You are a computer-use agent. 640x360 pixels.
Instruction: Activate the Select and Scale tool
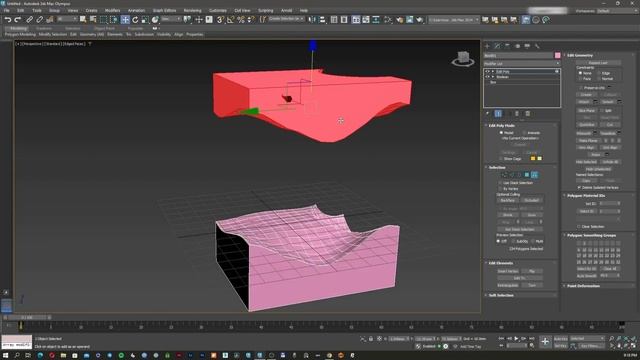click(145, 20)
